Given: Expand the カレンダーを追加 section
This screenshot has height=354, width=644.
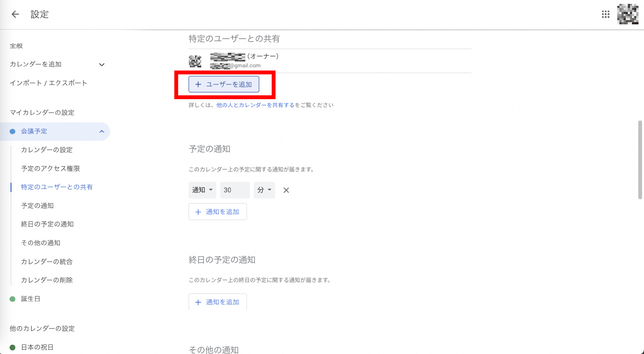Looking at the screenshot, I should (x=102, y=65).
